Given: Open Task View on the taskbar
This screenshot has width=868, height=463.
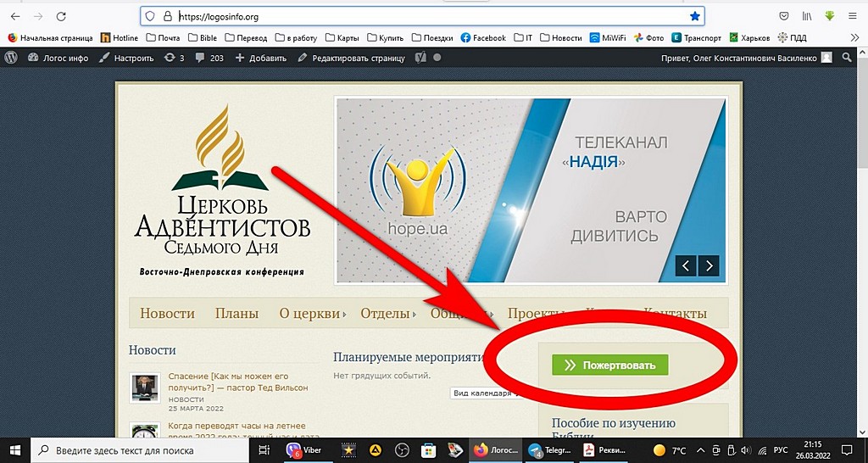Looking at the screenshot, I should (264, 449).
